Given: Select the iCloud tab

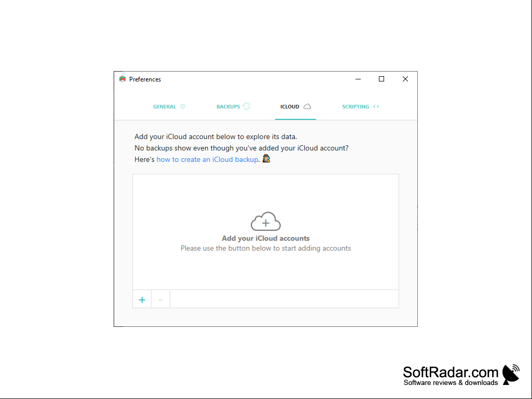Looking at the screenshot, I should 295,106.
